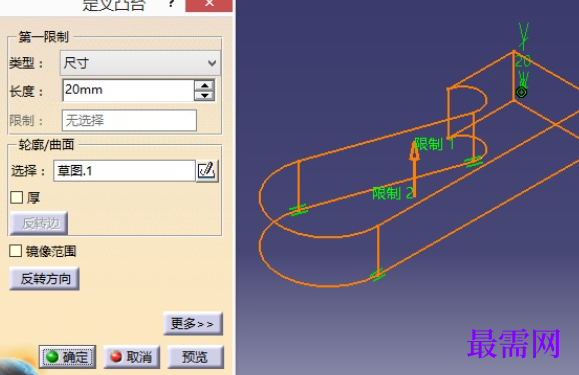The image size is (579, 375).
Task: Enable the 厚 checkbox
Action: point(17,197)
